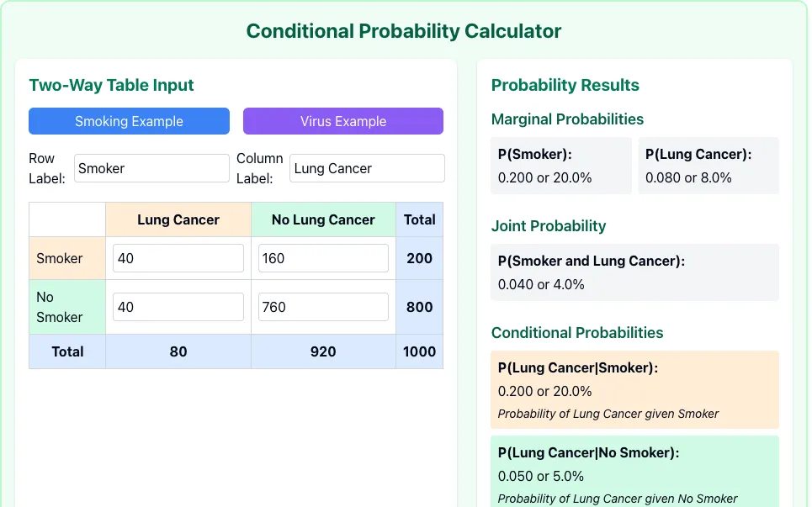Click the P(Smoker and Lung Cancer) joint card
Screen dimensions: 812x507
pos(635,272)
